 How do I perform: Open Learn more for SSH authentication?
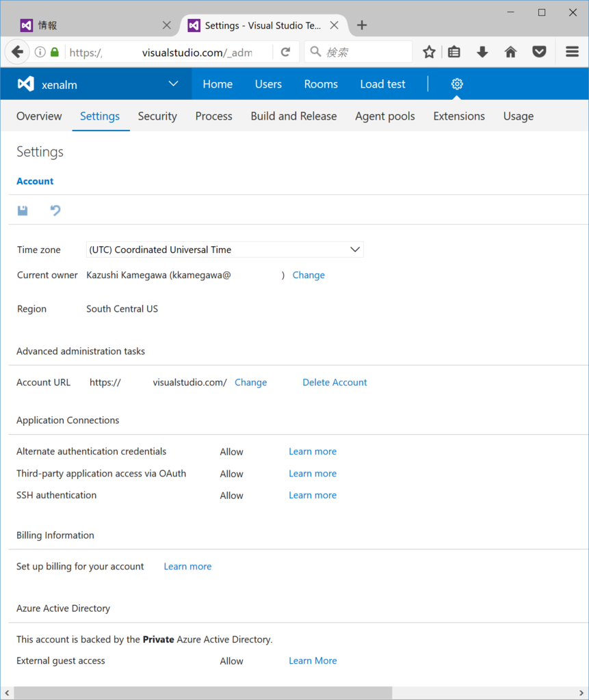[x=313, y=495]
